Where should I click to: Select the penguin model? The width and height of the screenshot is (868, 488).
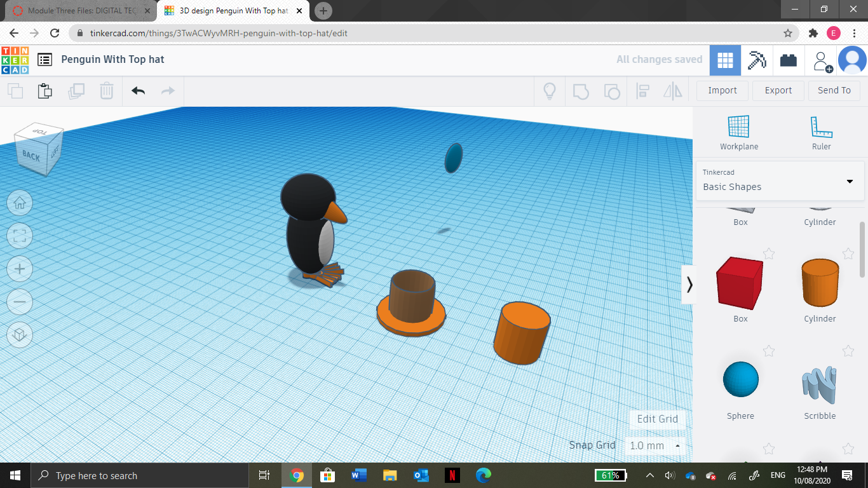tap(313, 231)
